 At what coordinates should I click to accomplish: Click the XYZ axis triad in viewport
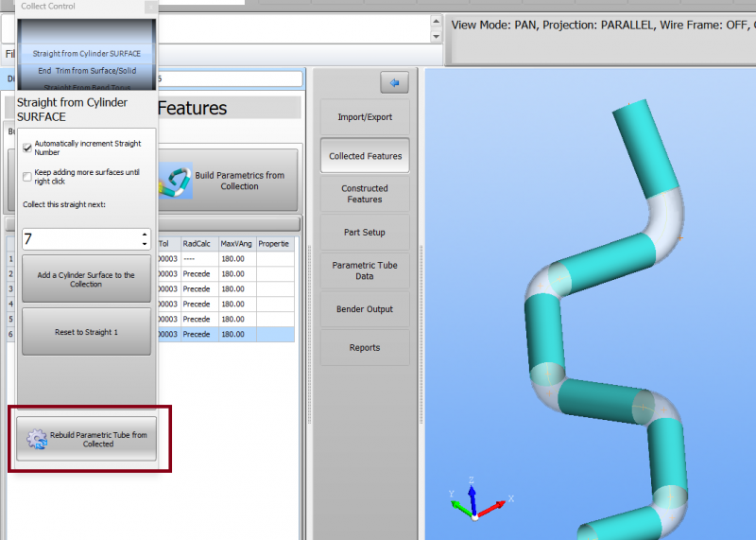coord(480,500)
